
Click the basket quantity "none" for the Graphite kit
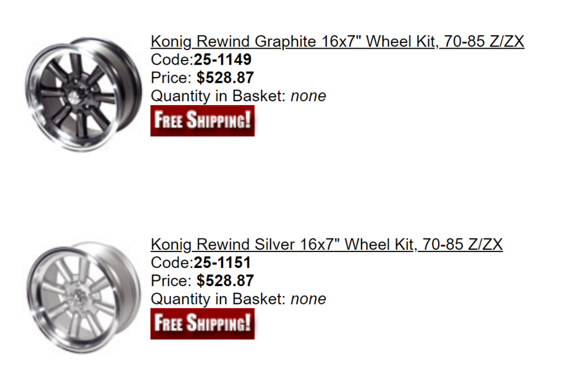click(x=308, y=96)
